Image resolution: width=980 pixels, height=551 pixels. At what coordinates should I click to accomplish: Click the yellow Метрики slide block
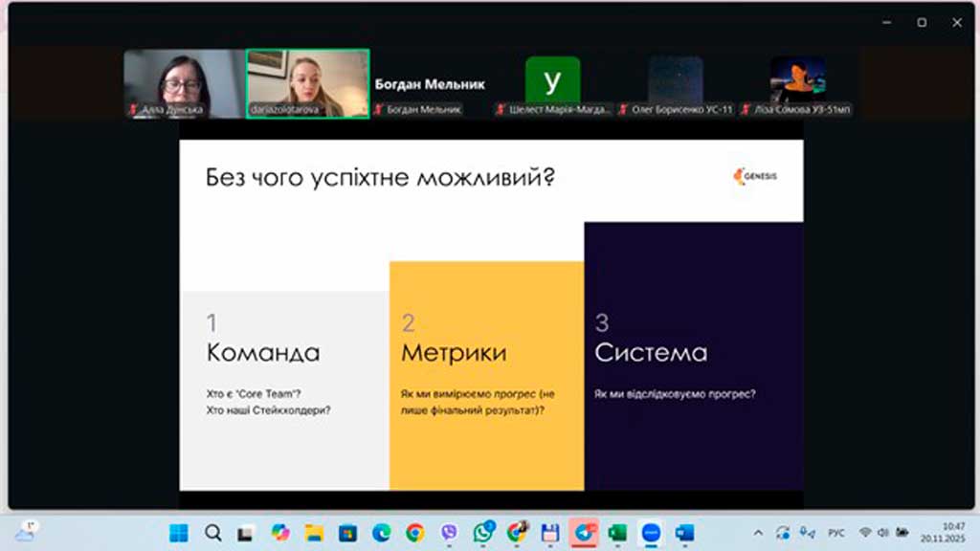point(486,375)
